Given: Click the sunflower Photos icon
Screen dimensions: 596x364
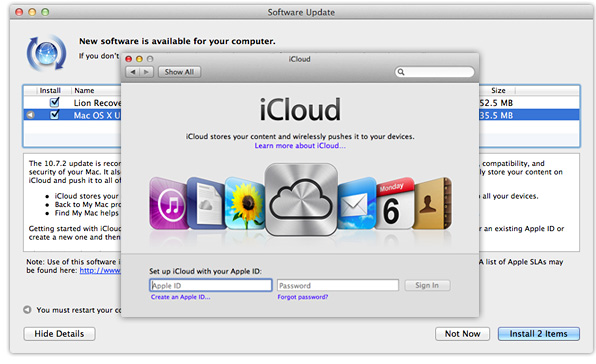Looking at the screenshot, I should click(244, 203).
